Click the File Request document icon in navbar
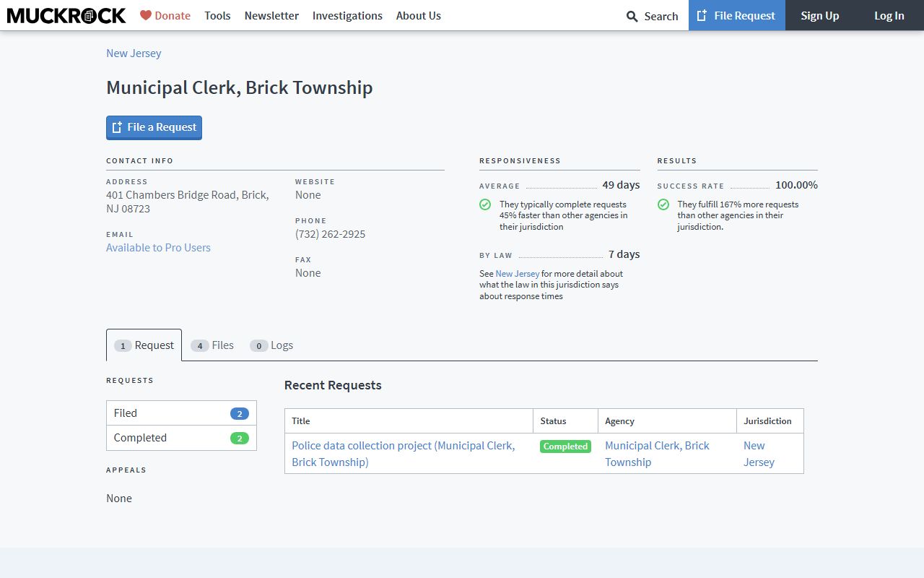 (702, 15)
